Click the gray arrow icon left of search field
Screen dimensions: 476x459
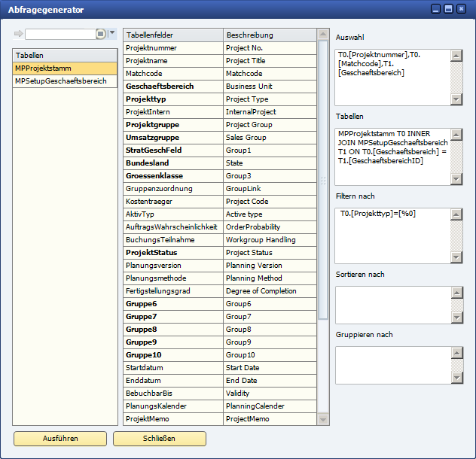(18, 34)
